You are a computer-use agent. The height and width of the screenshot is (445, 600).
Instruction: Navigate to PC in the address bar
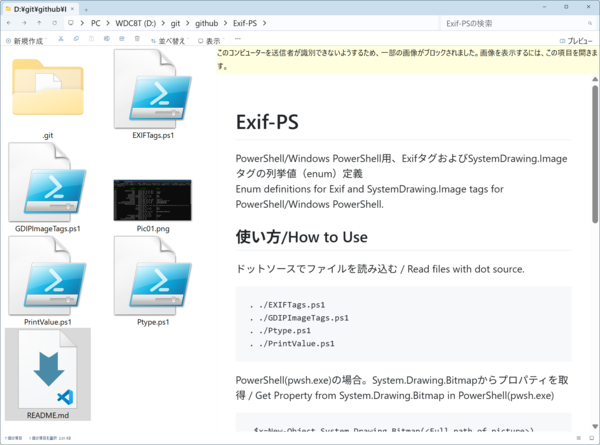pos(96,23)
